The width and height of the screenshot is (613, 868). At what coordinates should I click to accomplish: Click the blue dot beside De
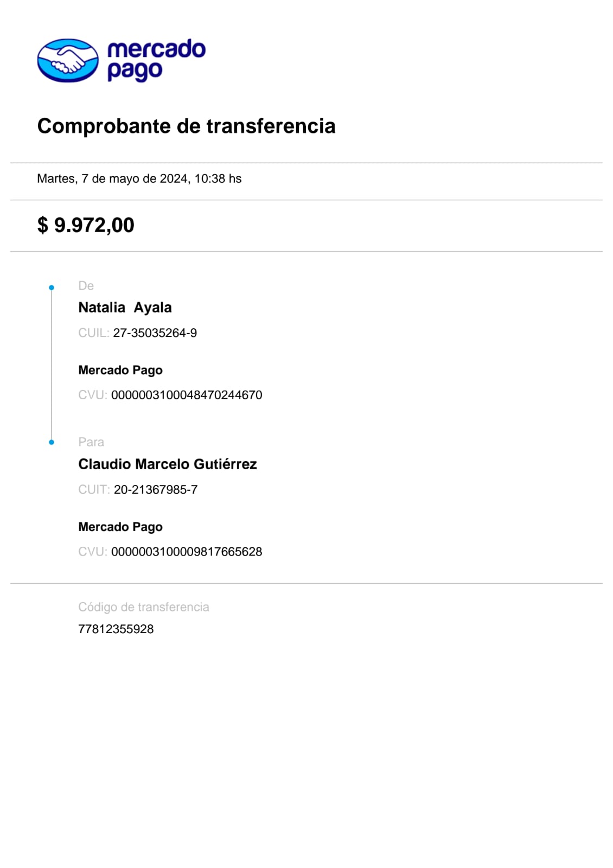52,288
